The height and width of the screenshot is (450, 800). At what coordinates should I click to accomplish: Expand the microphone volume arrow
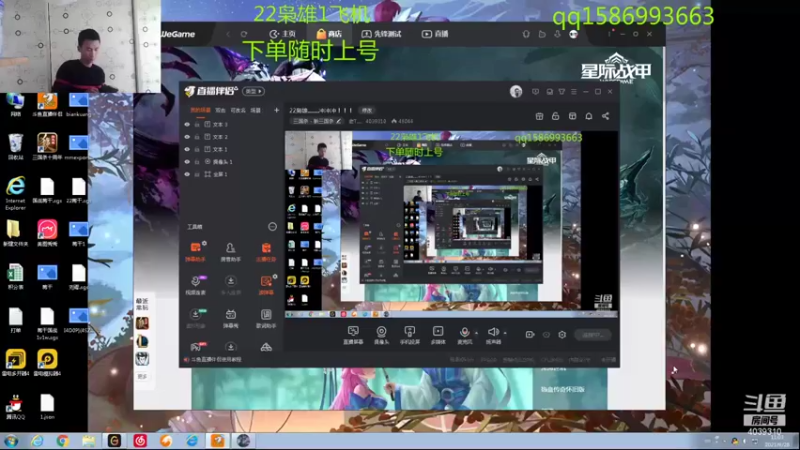477,333
